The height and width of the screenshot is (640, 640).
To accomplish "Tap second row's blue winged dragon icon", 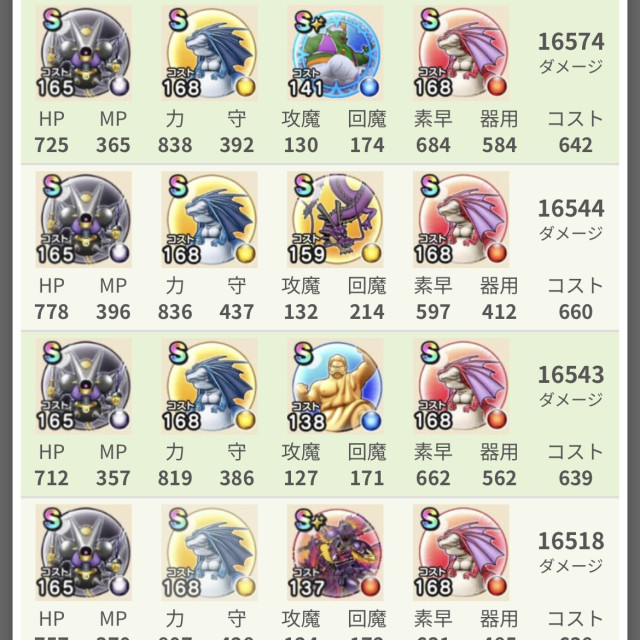I will (x=209, y=220).
